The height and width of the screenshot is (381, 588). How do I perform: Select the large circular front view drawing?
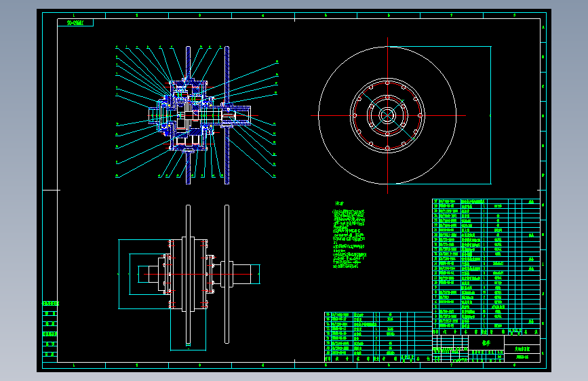[387, 115]
